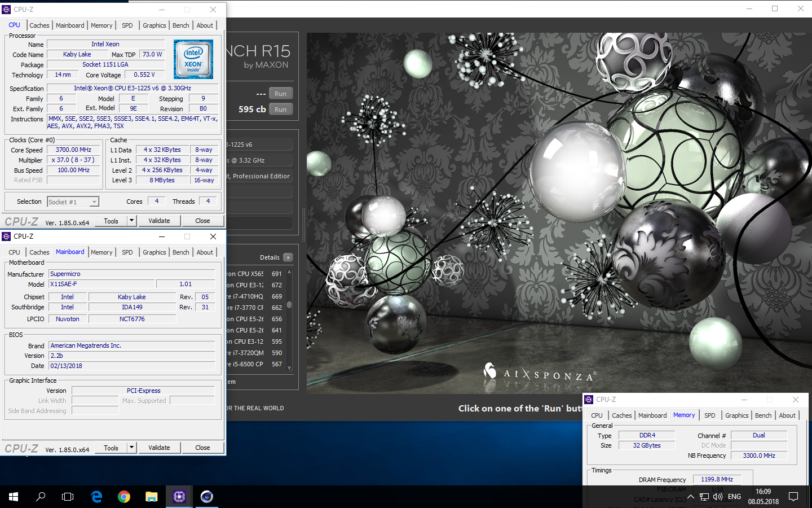Switch to CPU tab in Mainboard CPU-Z window
The image size is (812, 508).
tap(15, 252)
